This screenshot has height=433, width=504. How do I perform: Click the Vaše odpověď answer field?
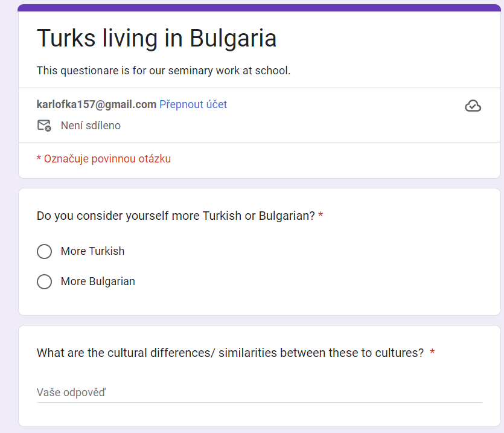260,393
